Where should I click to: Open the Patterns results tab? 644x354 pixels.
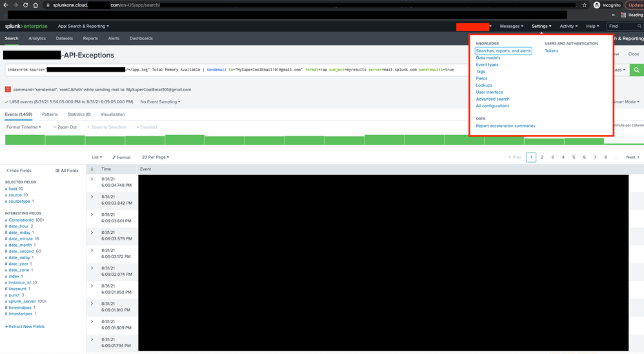pyautogui.click(x=50, y=114)
